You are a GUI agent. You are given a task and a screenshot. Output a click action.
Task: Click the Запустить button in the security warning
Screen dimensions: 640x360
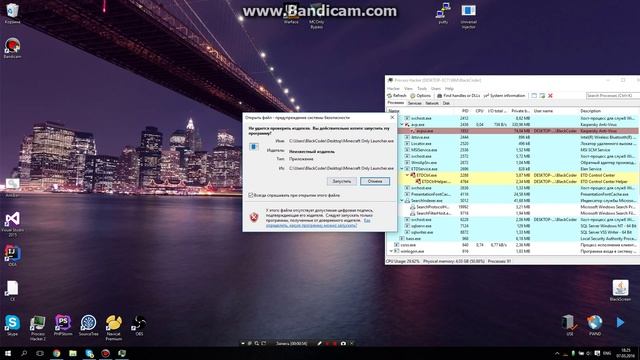coord(342,181)
